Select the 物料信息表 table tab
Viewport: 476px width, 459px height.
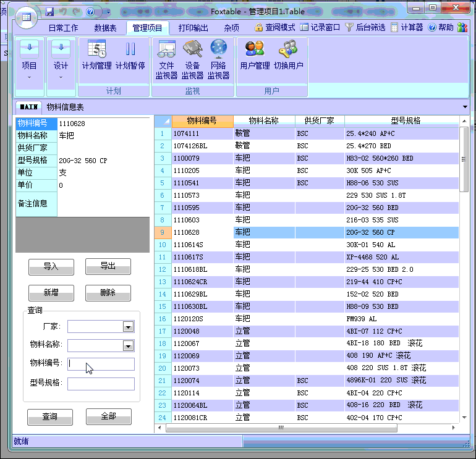tap(65, 107)
